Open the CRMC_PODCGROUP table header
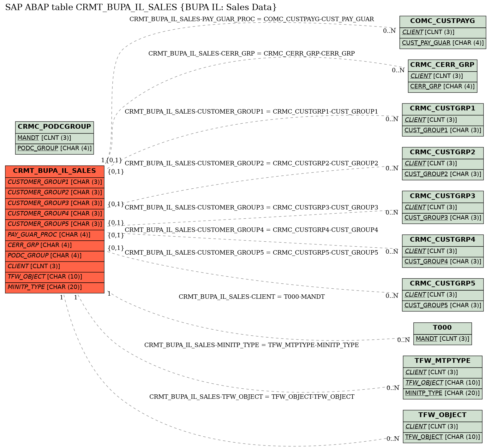Image resolution: width=491 pixels, height=448 pixels. point(54,127)
